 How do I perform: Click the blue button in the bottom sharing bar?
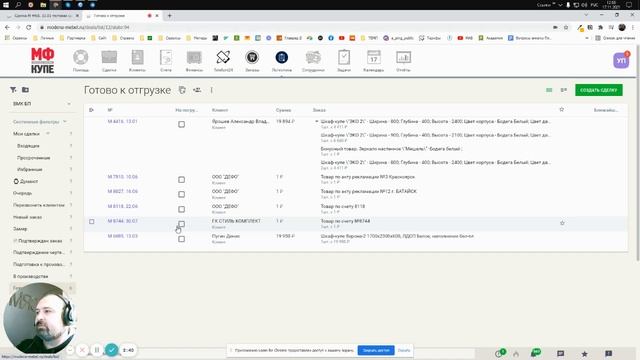pos(376,350)
